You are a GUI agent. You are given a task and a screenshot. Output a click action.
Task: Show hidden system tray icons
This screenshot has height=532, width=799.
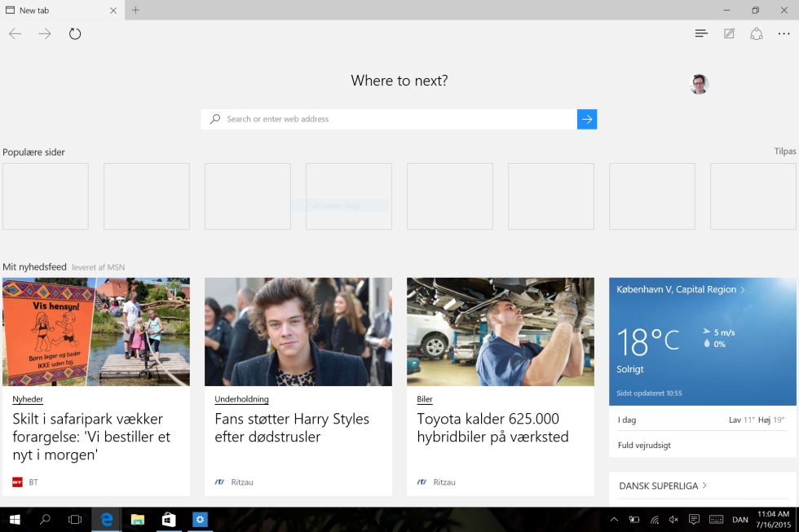(x=614, y=519)
